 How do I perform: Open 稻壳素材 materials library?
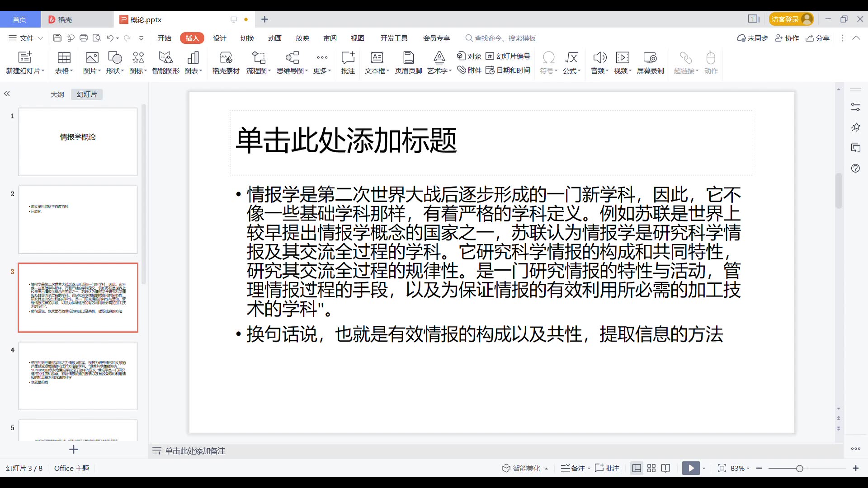pyautogui.click(x=226, y=62)
